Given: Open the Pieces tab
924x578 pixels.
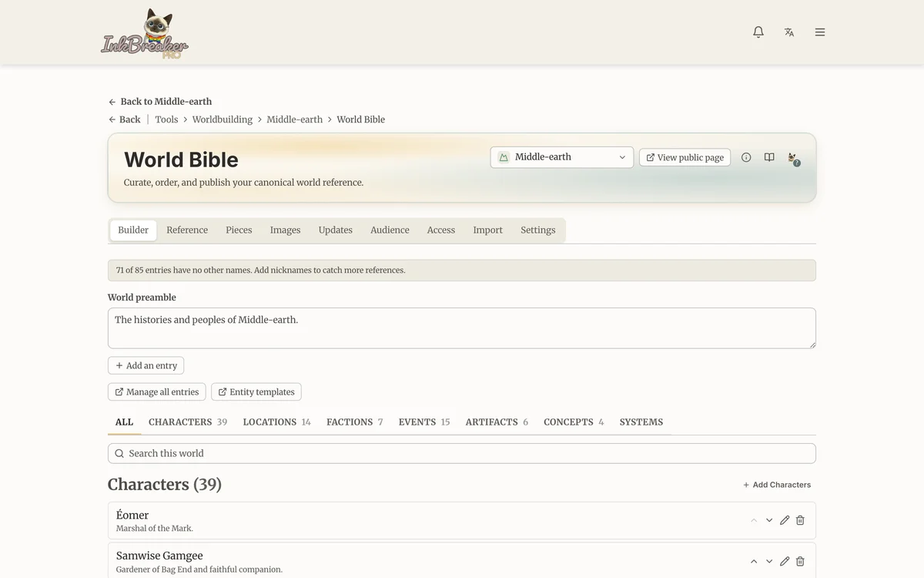Looking at the screenshot, I should (239, 230).
